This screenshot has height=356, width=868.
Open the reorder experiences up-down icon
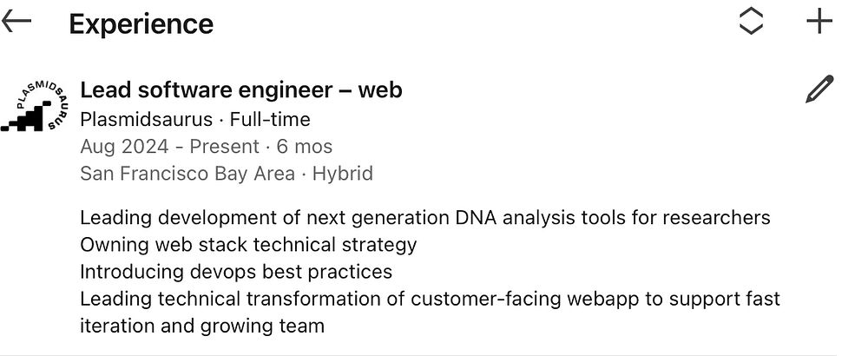751,23
